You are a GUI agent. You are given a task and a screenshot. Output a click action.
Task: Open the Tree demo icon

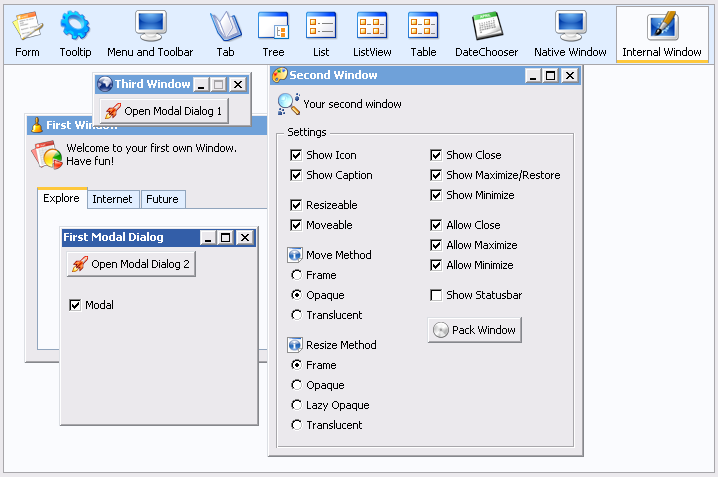coord(273,26)
